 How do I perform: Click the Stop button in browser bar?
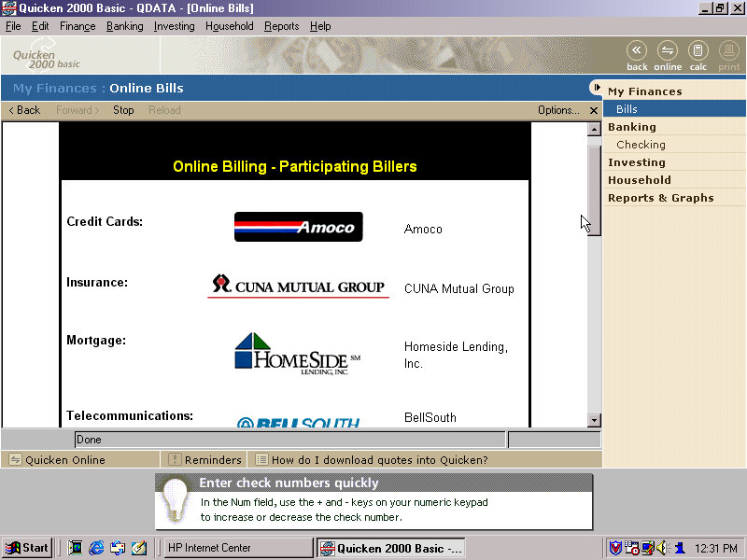click(x=123, y=110)
